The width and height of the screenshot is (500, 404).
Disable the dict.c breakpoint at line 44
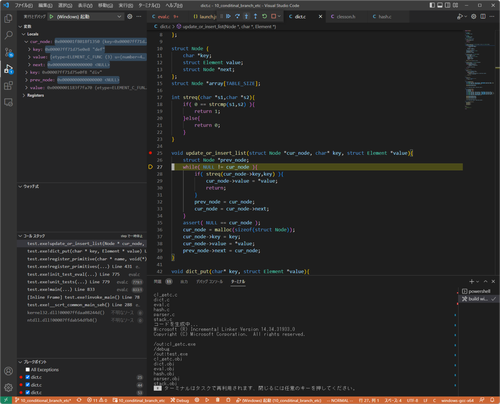[28, 385]
